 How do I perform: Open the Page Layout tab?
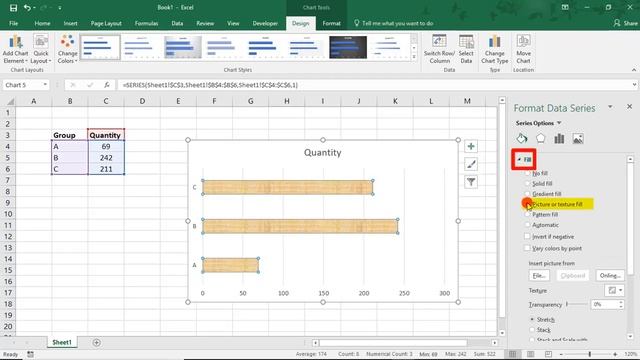click(x=106, y=23)
